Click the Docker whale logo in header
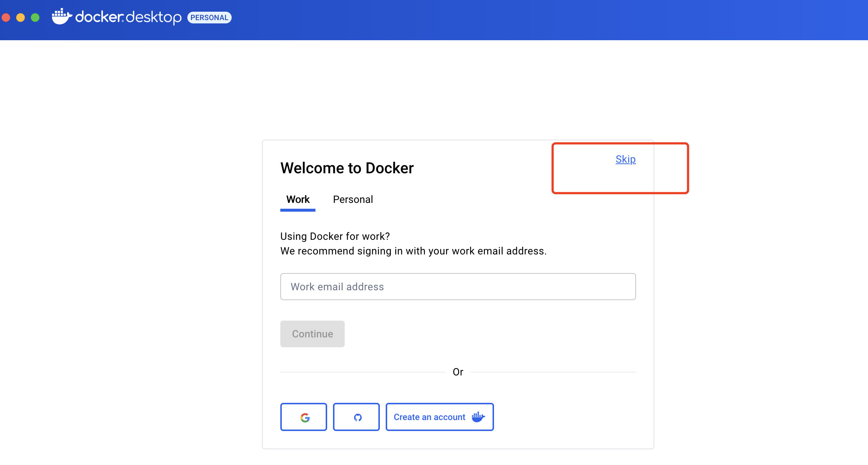 (61, 16)
